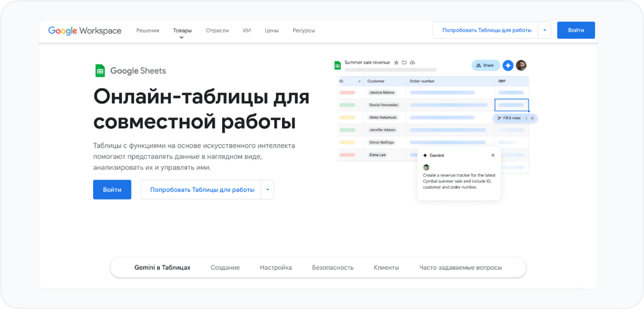Viewport: 644px width, 309px height.
Task: Select the Клиенты tab
Action: (x=386, y=268)
